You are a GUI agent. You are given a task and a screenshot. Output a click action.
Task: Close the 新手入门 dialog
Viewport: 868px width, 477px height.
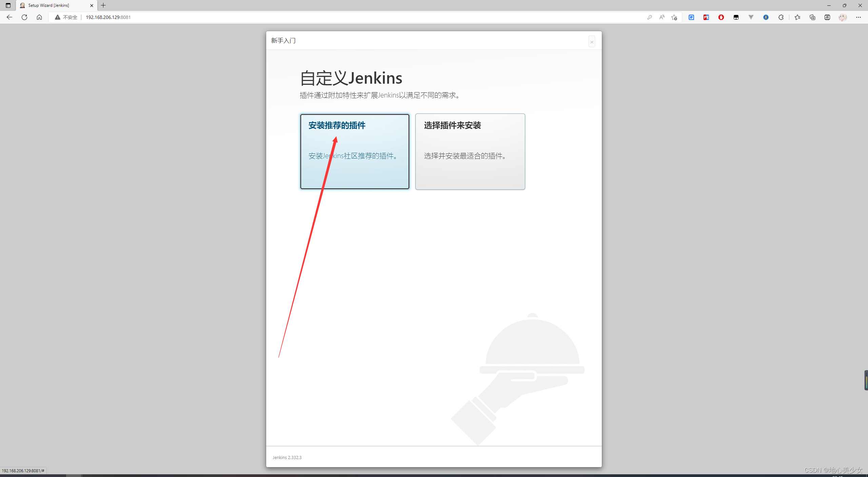(x=592, y=41)
